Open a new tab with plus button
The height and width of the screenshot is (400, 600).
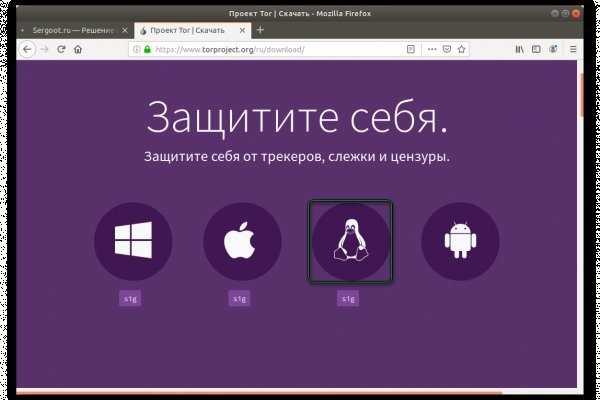(x=261, y=30)
